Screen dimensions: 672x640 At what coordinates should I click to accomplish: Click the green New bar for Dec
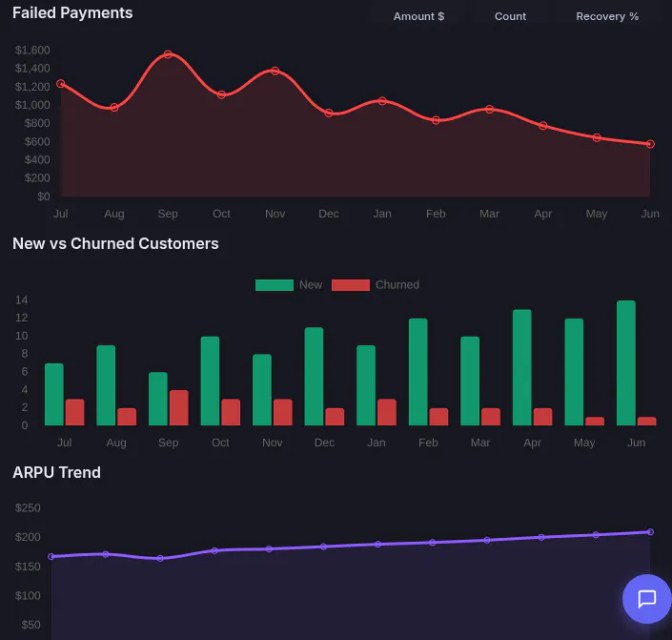pos(314,377)
